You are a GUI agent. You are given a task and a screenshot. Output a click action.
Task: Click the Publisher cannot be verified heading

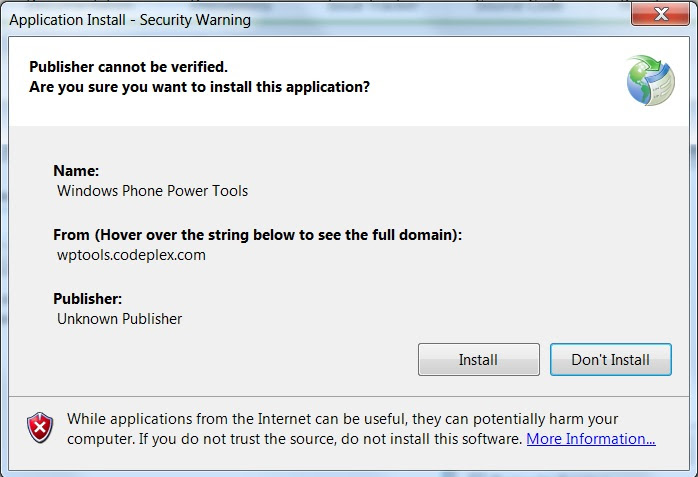[128, 67]
